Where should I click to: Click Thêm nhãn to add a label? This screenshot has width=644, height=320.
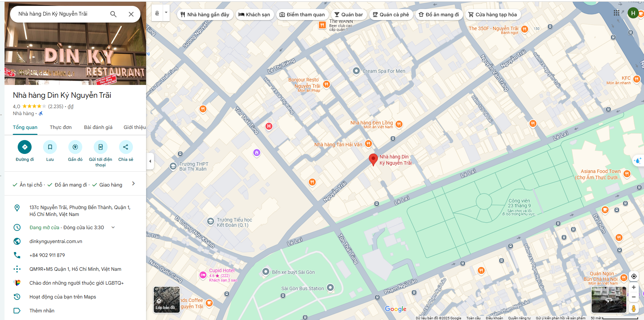point(42,311)
